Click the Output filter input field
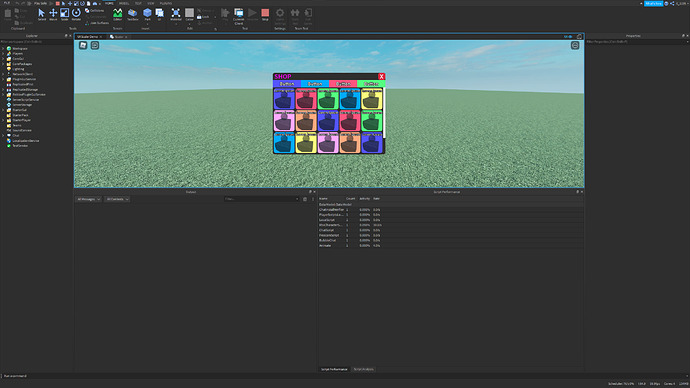Screen dimensions: 690x388 point(261,199)
